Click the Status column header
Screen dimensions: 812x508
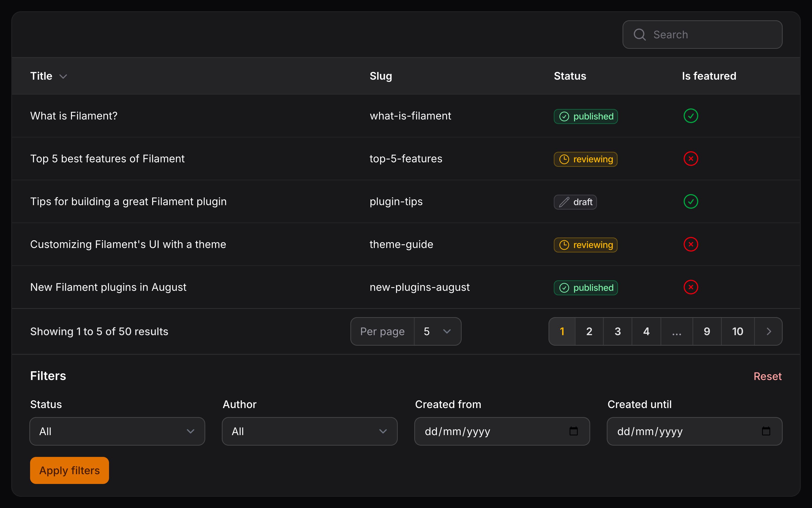pos(570,76)
